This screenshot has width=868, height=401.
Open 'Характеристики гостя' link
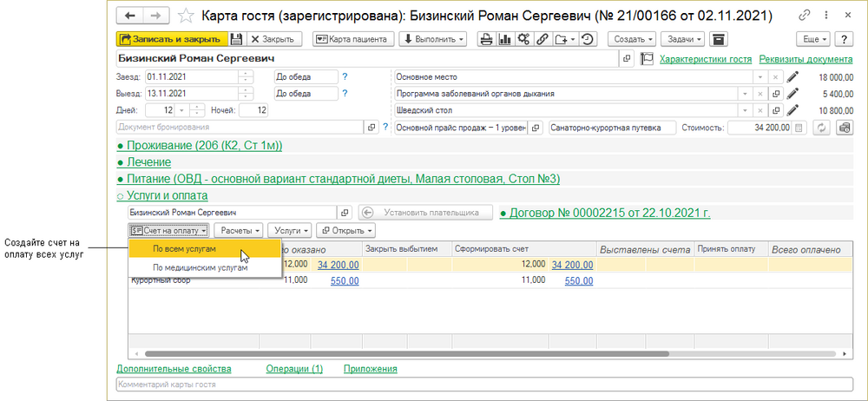point(705,59)
